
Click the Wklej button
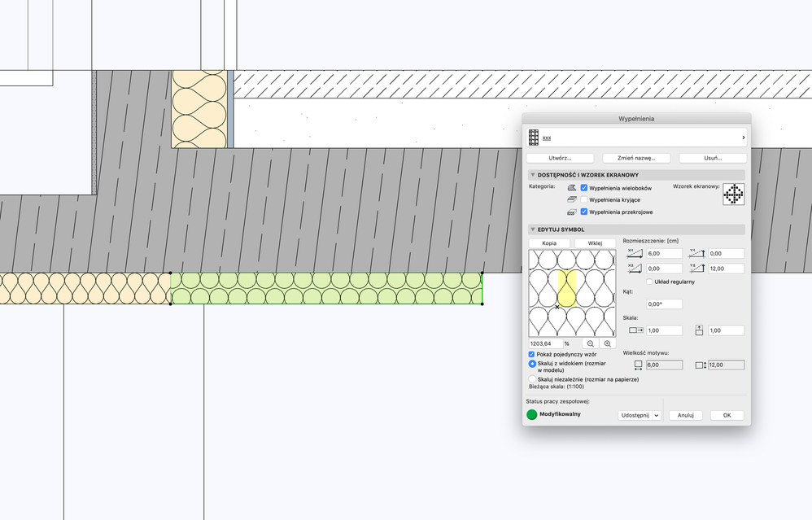(595, 243)
